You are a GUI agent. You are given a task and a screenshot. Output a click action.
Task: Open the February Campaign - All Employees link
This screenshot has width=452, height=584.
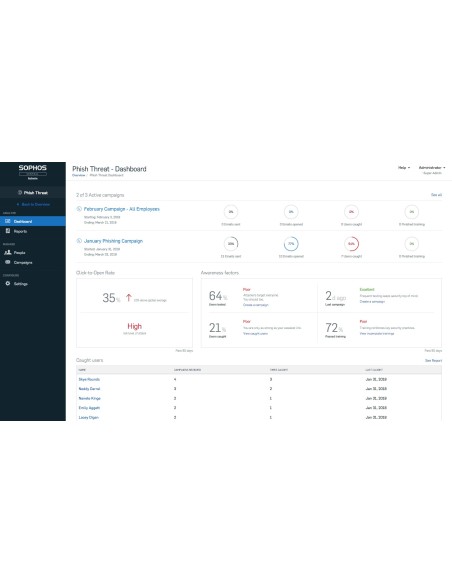click(x=121, y=209)
